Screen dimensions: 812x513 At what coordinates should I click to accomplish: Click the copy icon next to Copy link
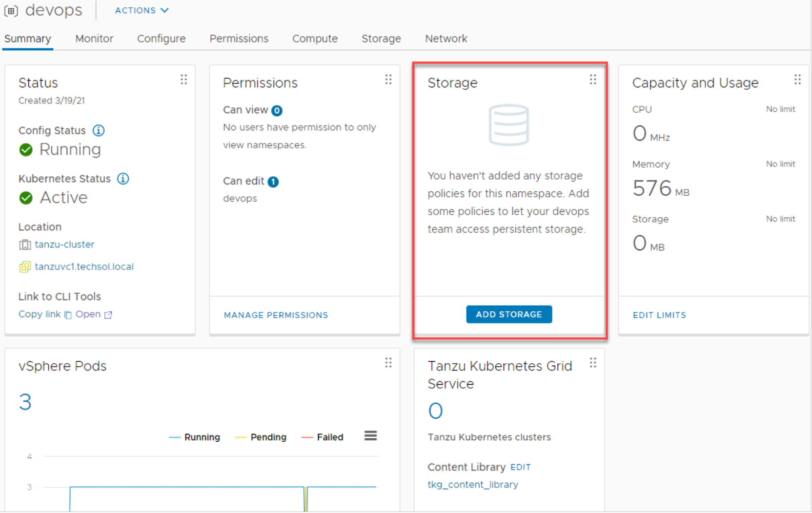(68, 315)
